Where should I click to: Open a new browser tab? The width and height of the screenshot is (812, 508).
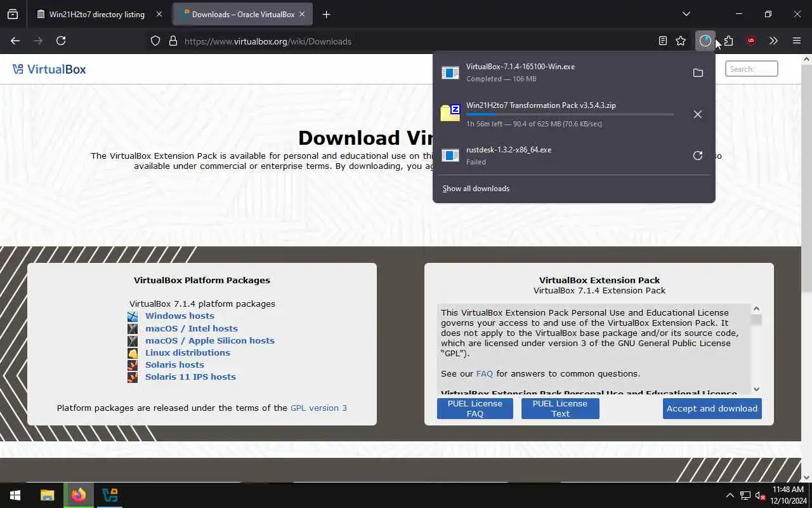[326, 14]
